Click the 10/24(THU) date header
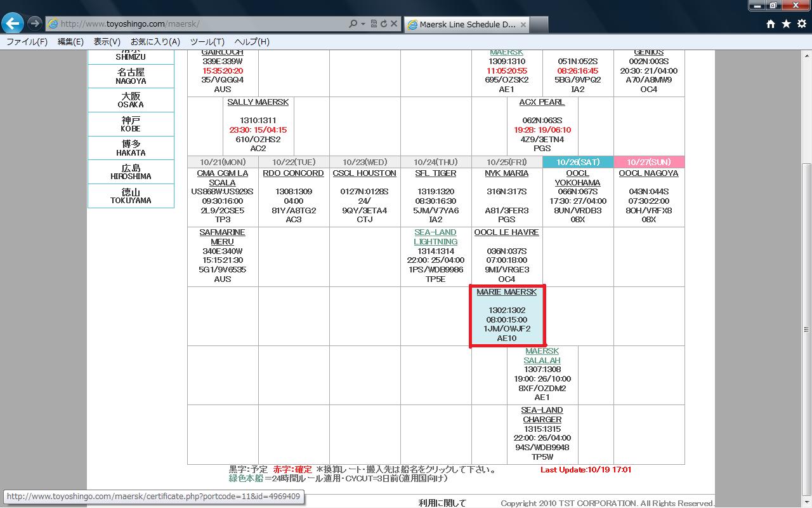812x508 pixels. click(436, 162)
